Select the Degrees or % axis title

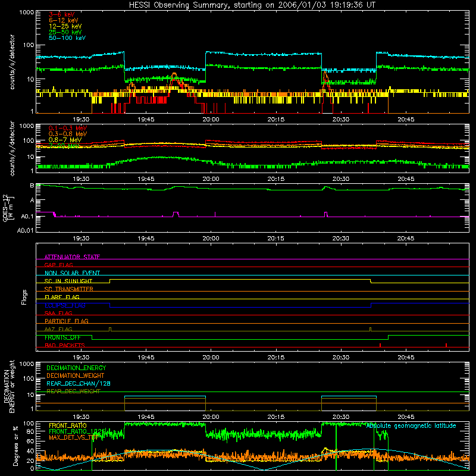(x=15, y=446)
